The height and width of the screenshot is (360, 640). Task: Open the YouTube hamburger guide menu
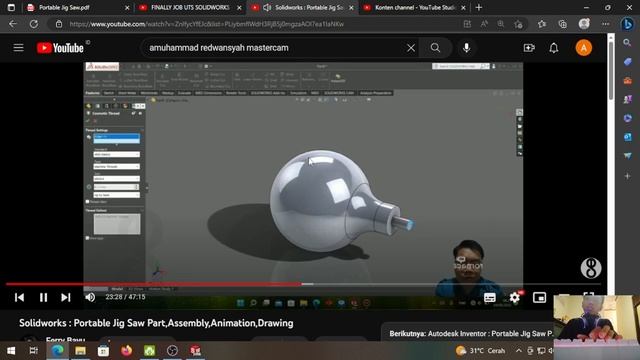tap(18, 48)
